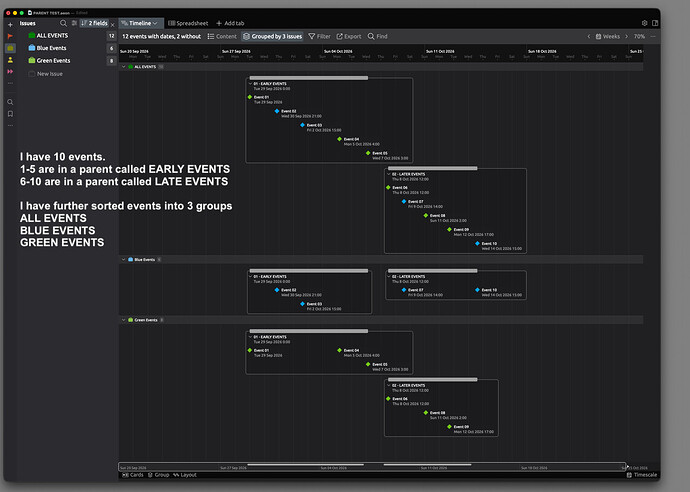Open Timescale settings at bottom right

point(642,475)
